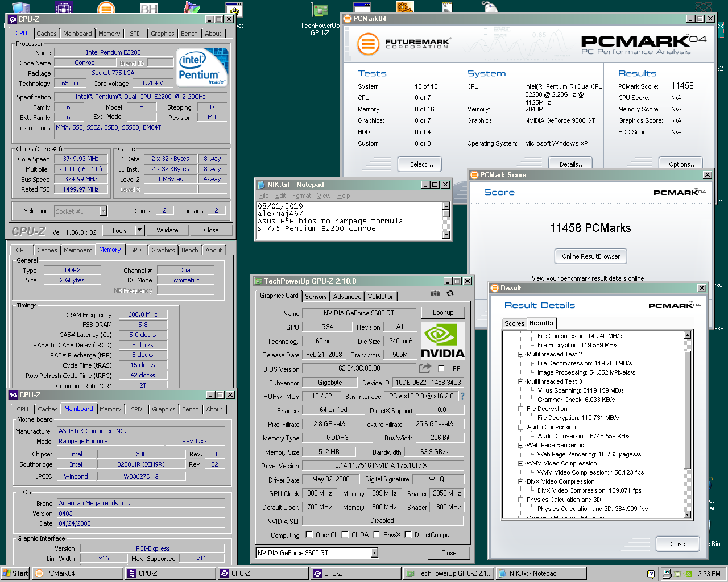Click the Result list scrollbar up arrow
Image resolution: width=728 pixels, height=582 pixels.
(688, 335)
